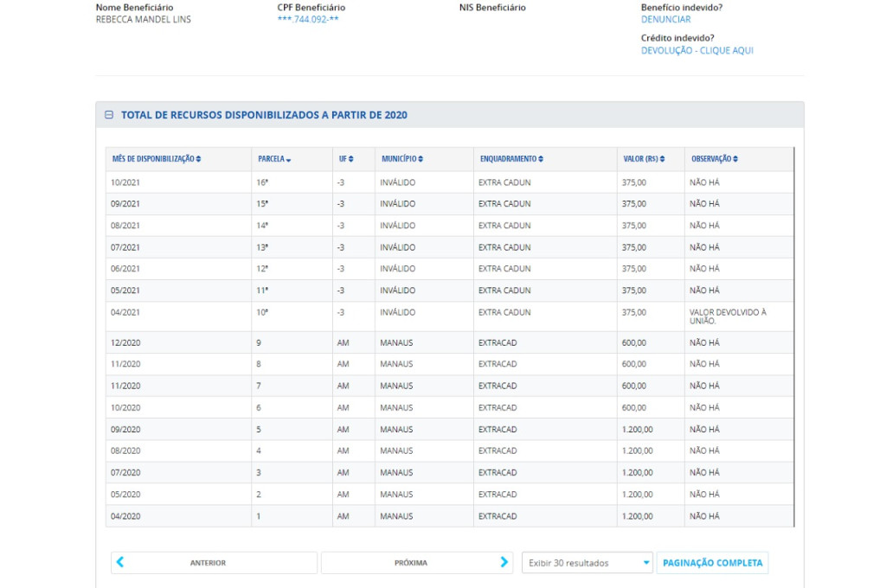Sort by Valor (R$) column

point(645,159)
